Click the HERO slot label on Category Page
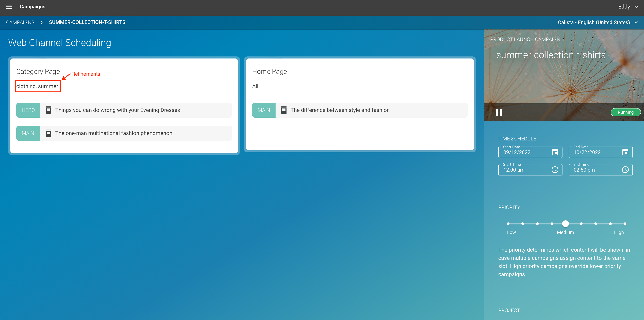 tap(28, 110)
